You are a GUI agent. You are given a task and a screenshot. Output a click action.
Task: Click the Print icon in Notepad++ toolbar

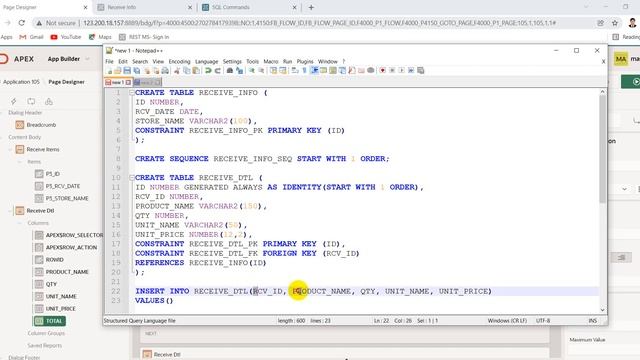point(165,71)
